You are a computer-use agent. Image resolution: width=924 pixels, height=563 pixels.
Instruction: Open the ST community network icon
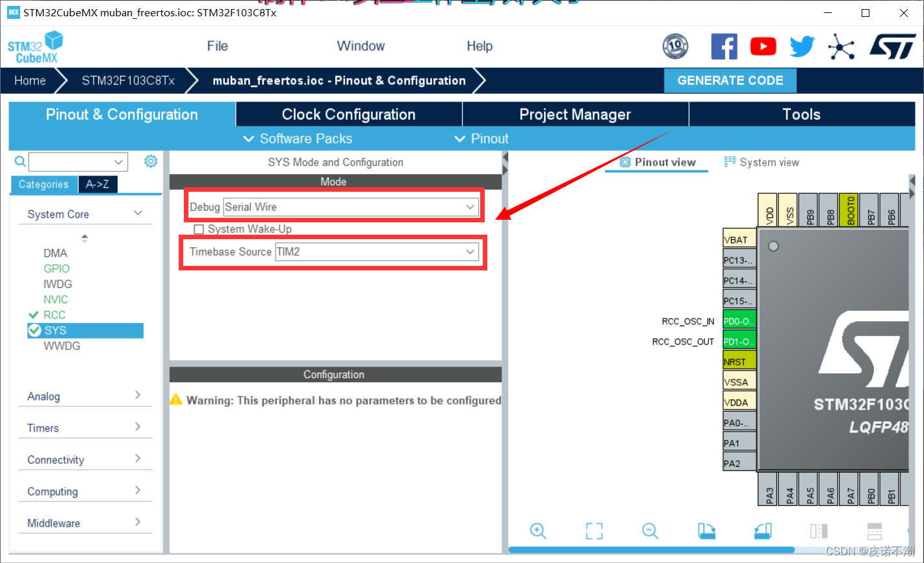[x=841, y=47]
